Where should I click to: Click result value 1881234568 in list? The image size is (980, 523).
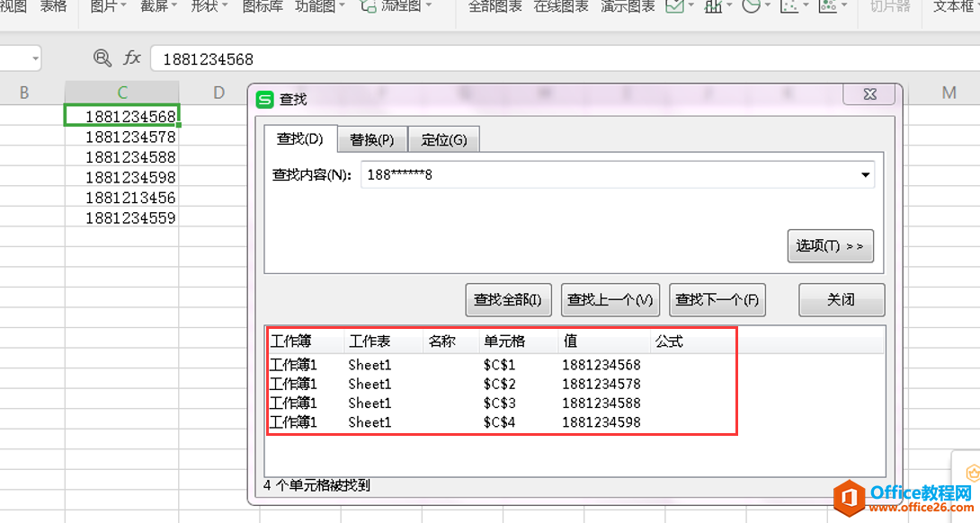(601, 364)
